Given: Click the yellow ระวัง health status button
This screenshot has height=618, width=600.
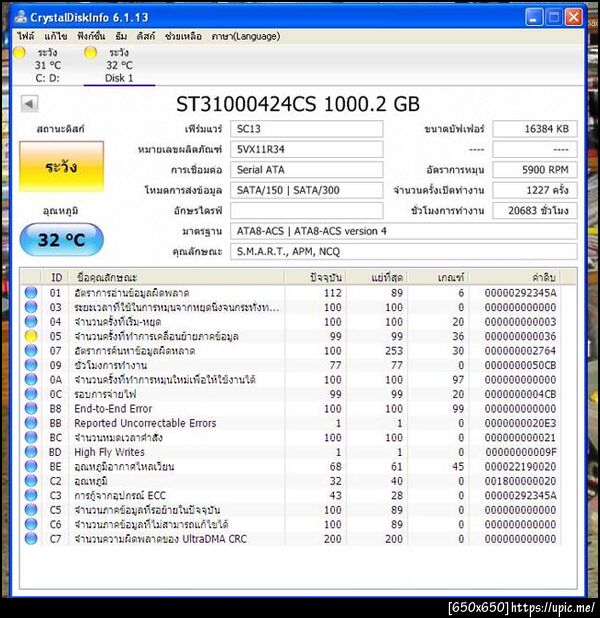Looking at the screenshot, I should (x=61, y=167).
